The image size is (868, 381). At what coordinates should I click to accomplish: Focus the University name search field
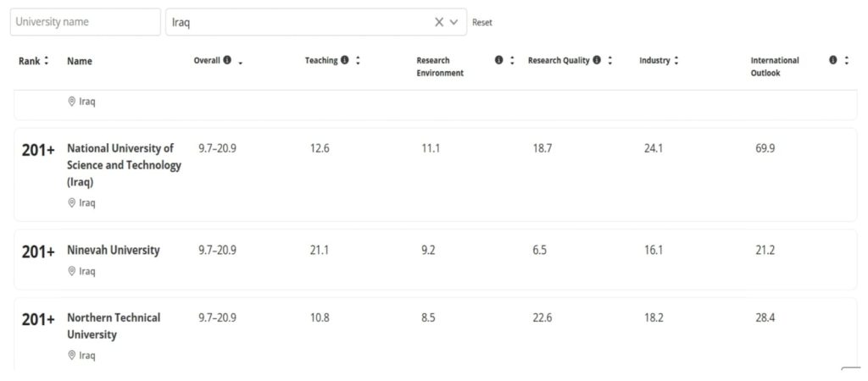click(85, 22)
